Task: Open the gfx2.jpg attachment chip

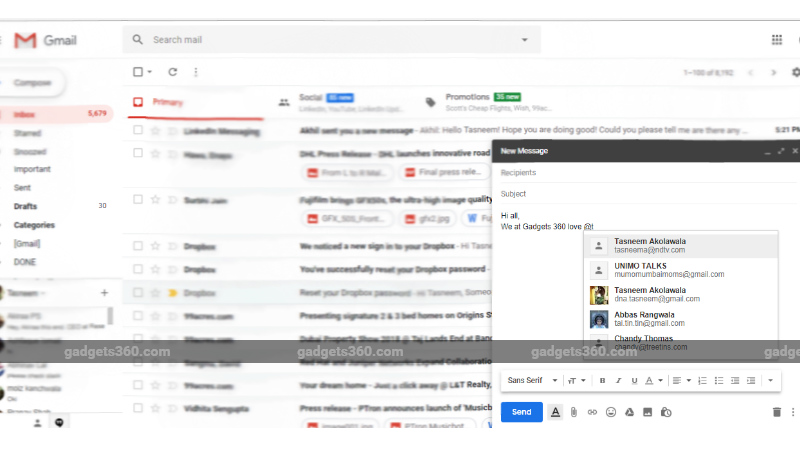Action: pos(428,219)
